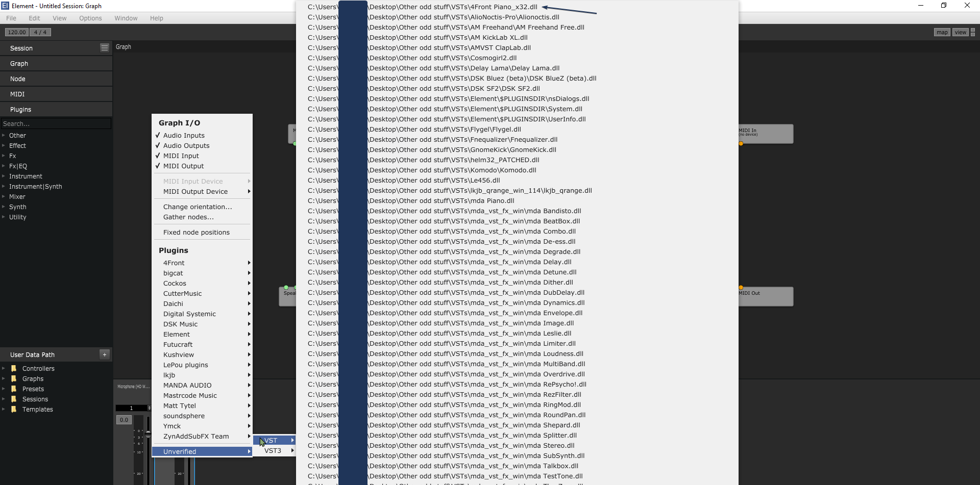
Task: Open the VST3 unverified submenu
Action: click(x=275, y=451)
